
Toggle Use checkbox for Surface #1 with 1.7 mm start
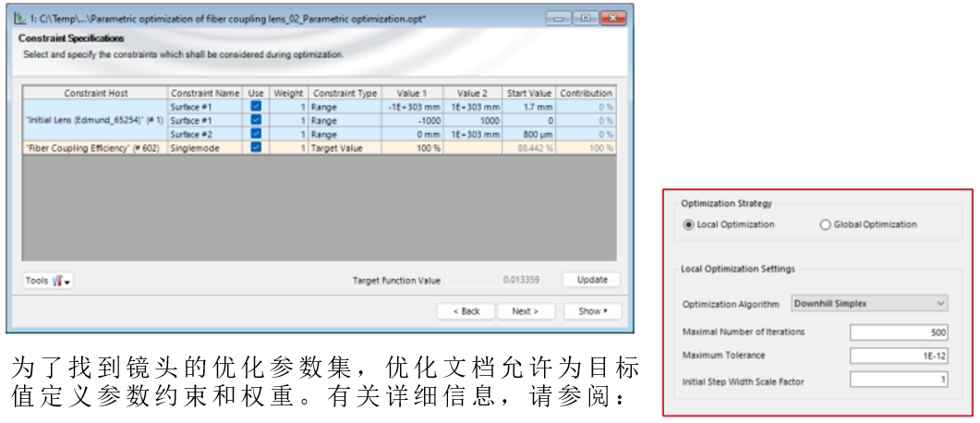pos(256,107)
